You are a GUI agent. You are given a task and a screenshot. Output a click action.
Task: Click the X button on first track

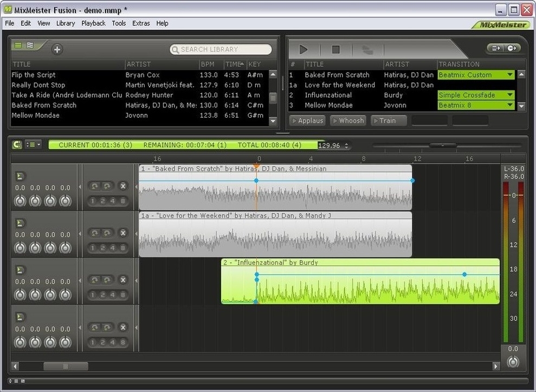click(123, 187)
